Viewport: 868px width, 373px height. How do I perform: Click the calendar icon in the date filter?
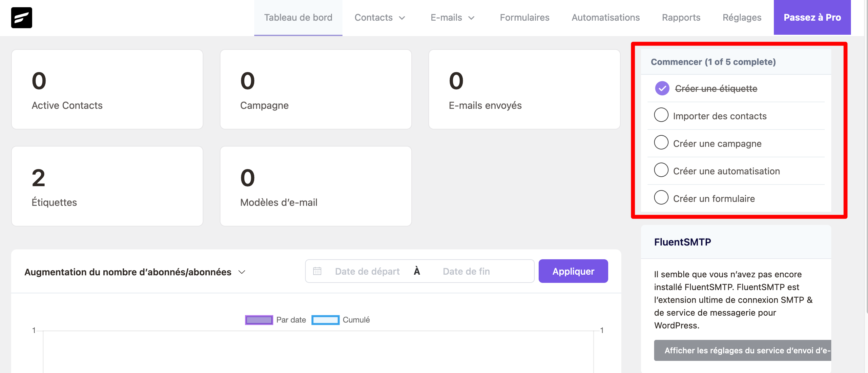(317, 271)
